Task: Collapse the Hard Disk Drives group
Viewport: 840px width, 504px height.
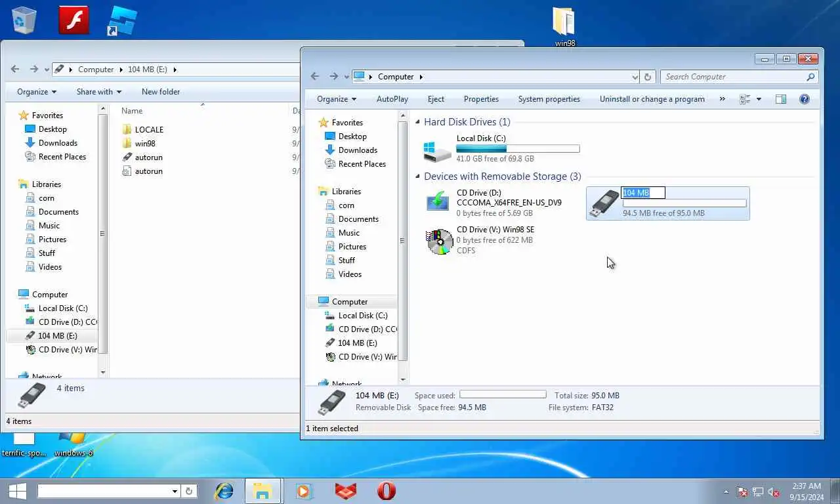Action: [418, 122]
